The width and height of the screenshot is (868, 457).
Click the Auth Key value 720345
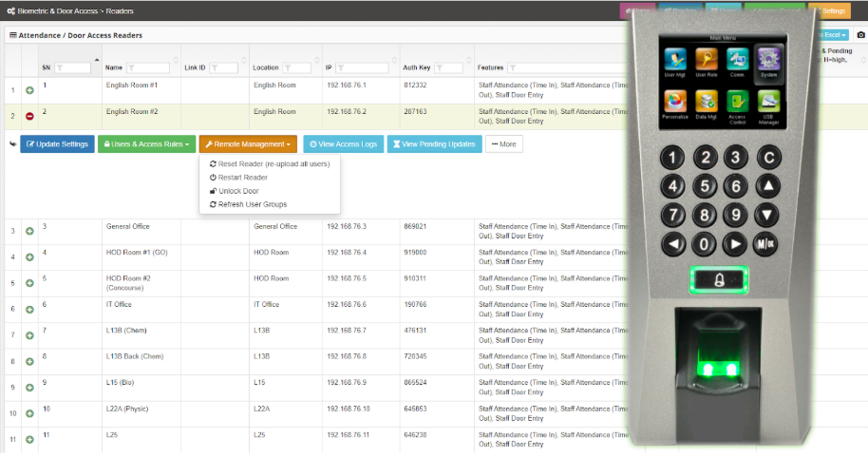coord(415,356)
